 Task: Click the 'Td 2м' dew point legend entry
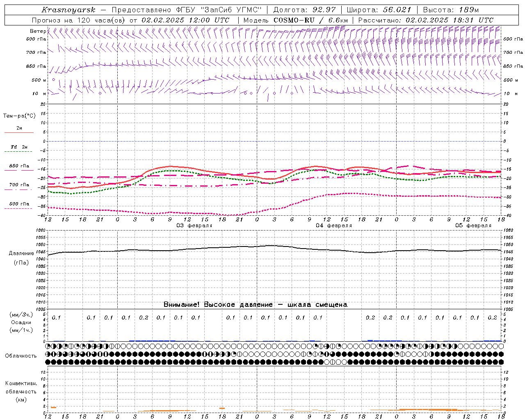click(x=19, y=147)
